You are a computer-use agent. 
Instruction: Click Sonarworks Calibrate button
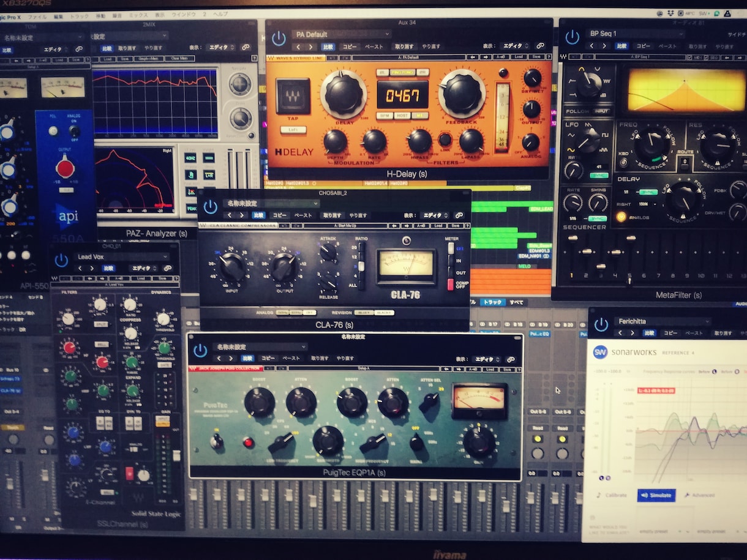coord(612,495)
